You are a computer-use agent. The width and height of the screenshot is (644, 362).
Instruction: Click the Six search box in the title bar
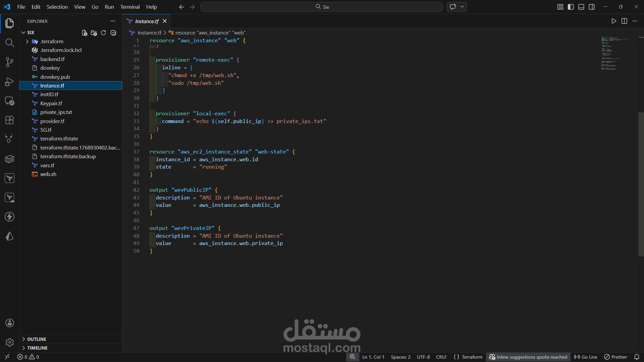[x=322, y=7]
